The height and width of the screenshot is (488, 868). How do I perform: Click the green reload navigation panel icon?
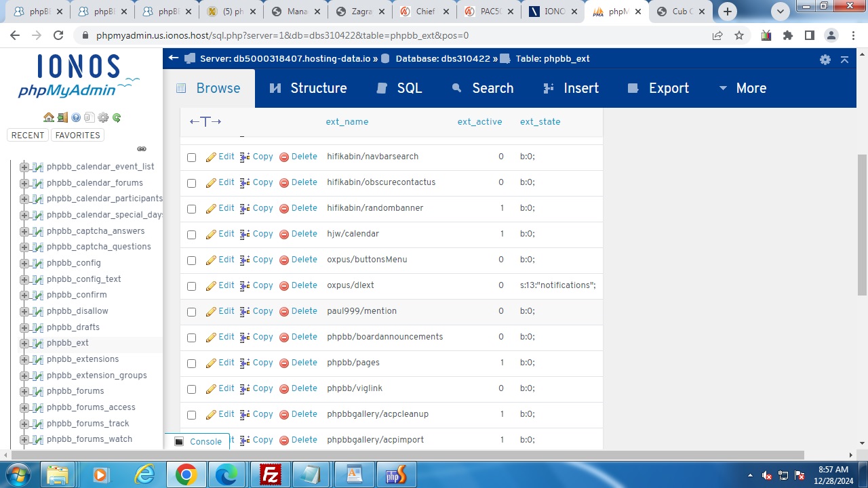[117, 117]
